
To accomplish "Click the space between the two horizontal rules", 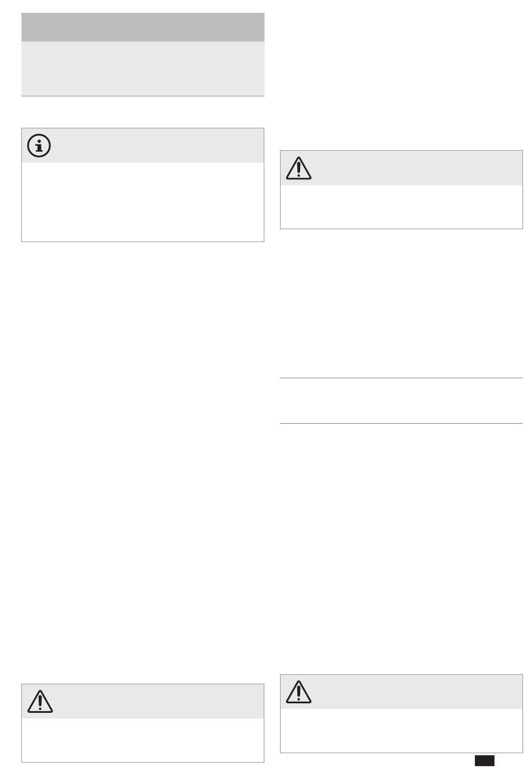I will 401,401.
